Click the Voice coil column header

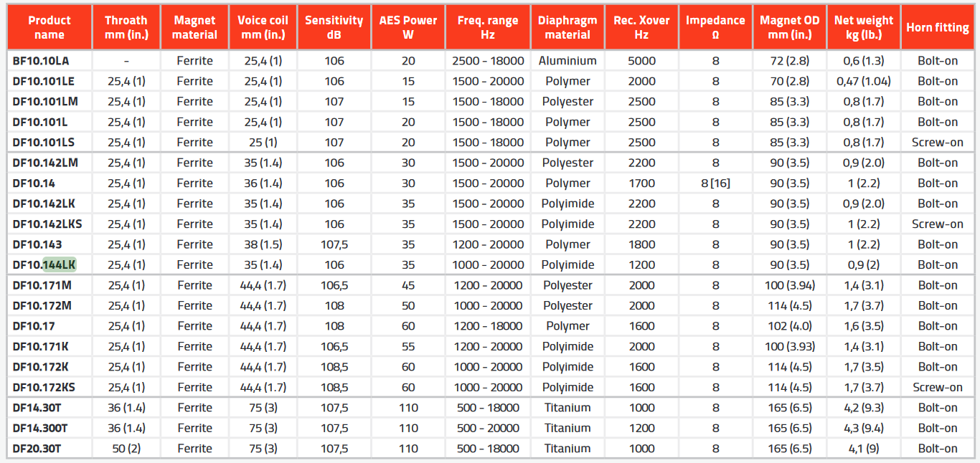(x=263, y=27)
